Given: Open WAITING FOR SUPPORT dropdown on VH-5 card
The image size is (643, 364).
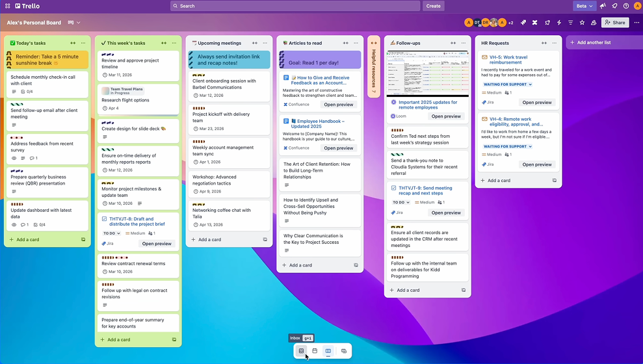Looking at the screenshot, I should tap(507, 84).
